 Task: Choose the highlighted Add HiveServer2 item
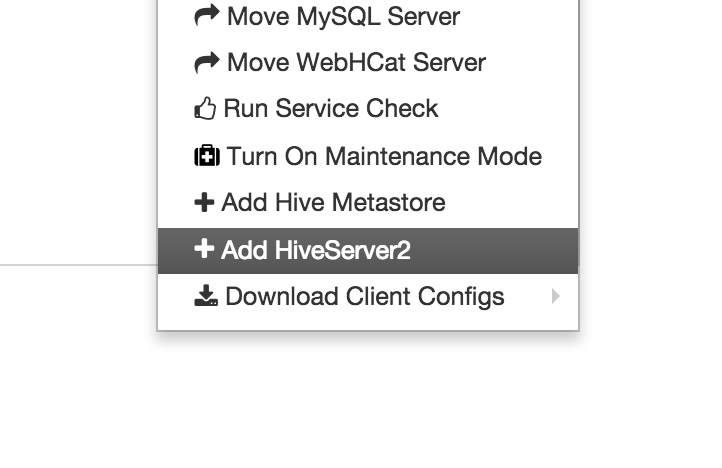(x=316, y=250)
